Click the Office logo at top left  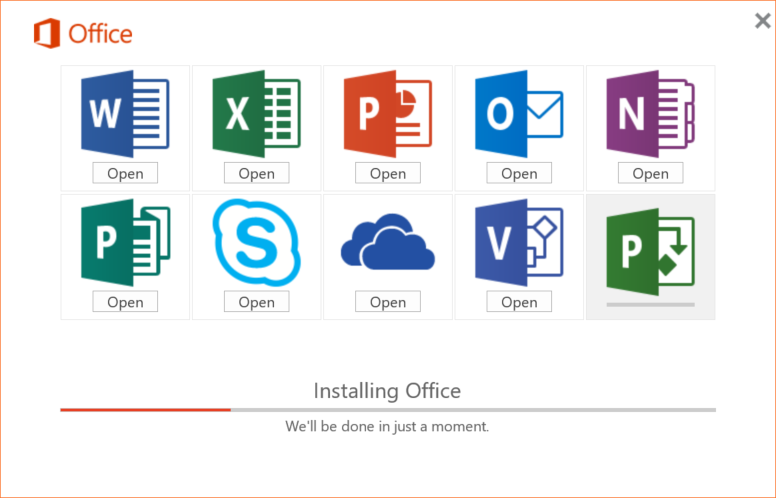pyautogui.click(x=83, y=34)
